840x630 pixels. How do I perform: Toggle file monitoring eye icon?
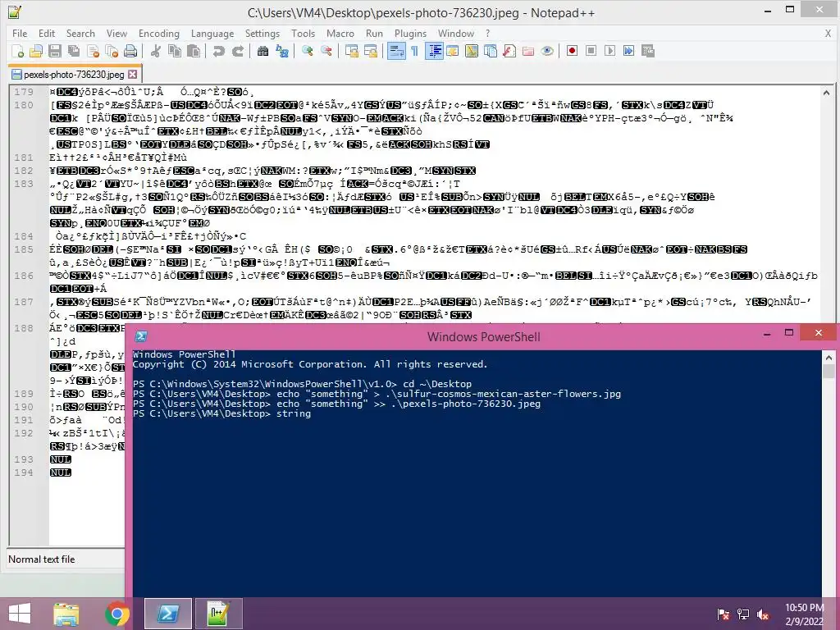coord(547,51)
